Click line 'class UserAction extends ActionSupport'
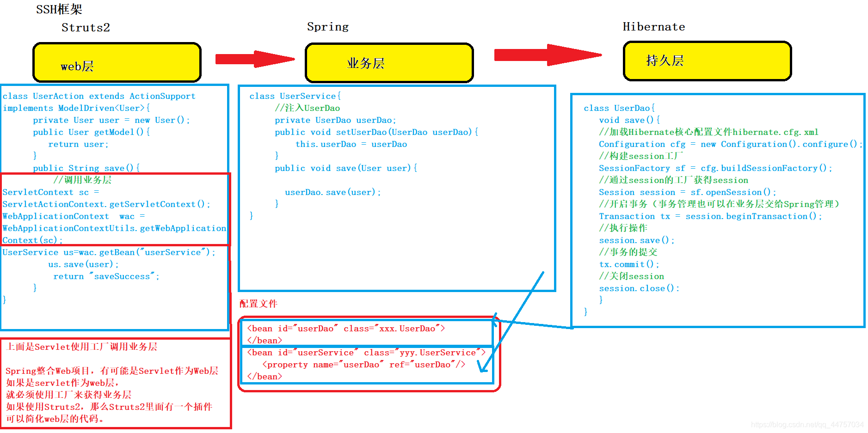This screenshot has width=868, height=433. tap(99, 96)
